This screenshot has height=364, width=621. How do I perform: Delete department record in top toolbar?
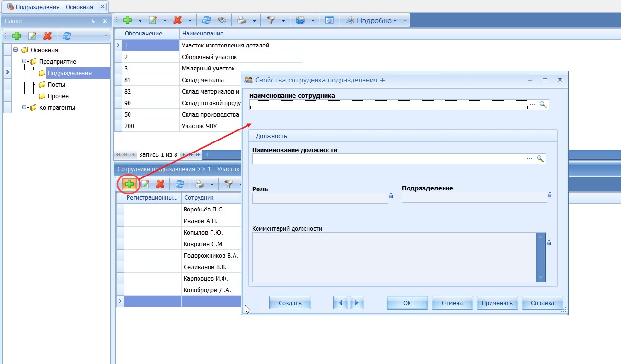177,20
